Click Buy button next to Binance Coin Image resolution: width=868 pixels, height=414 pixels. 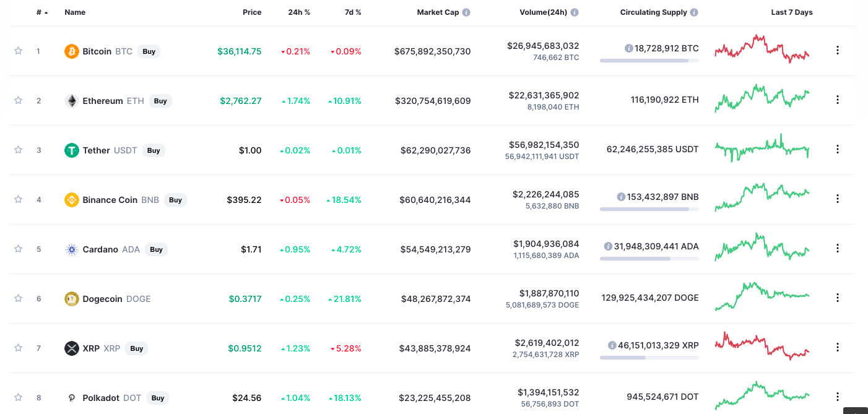point(176,200)
